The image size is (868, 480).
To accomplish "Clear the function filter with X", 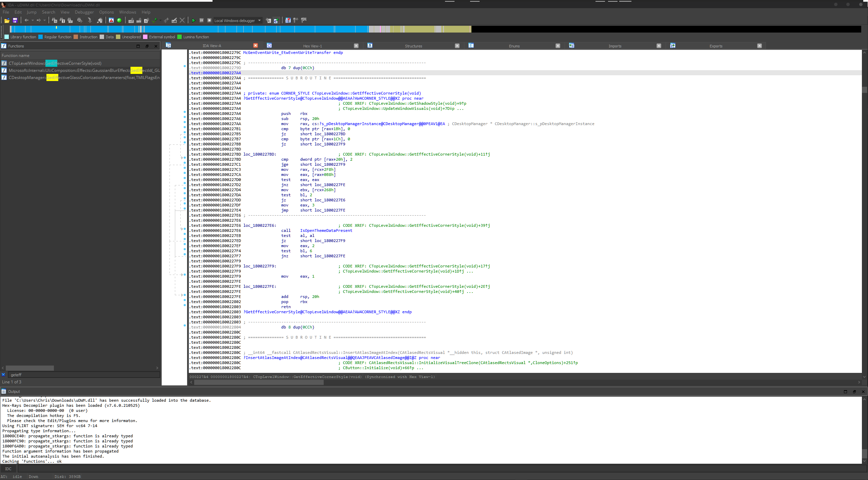I will pos(3,375).
